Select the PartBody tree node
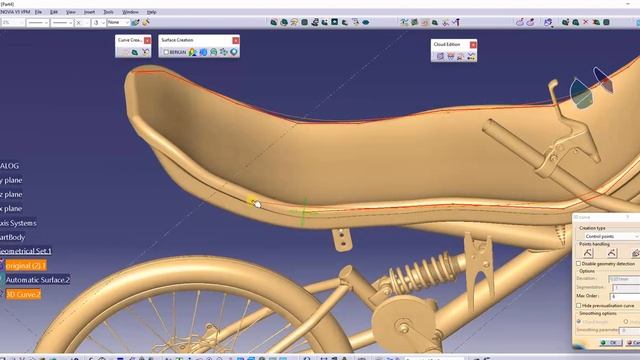 click(13, 237)
